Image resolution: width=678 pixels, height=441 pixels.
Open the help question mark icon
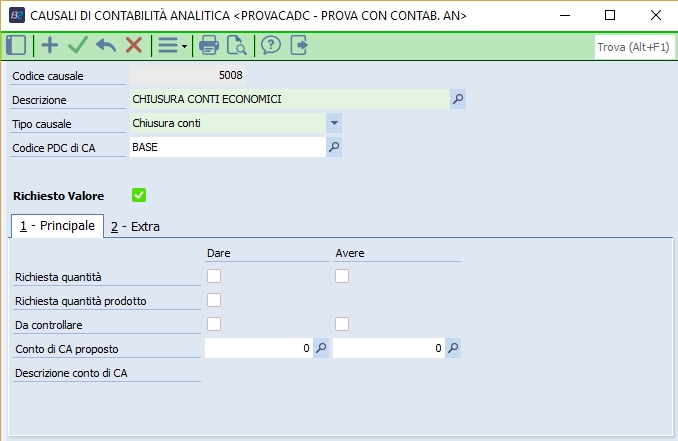coord(270,45)
